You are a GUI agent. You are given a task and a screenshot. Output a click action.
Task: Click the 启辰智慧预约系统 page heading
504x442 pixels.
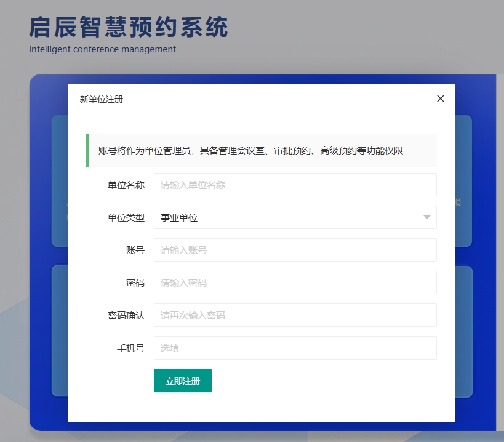pos(128,27)
